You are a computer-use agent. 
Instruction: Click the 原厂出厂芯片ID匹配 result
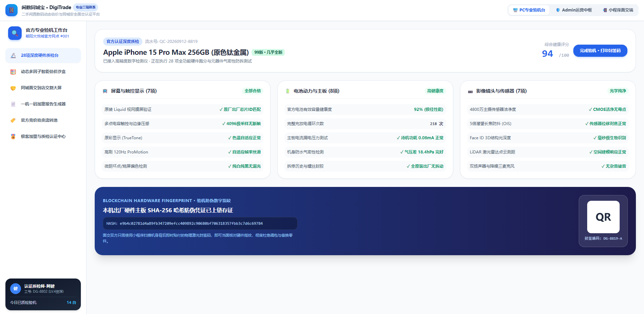click(240, 110)
